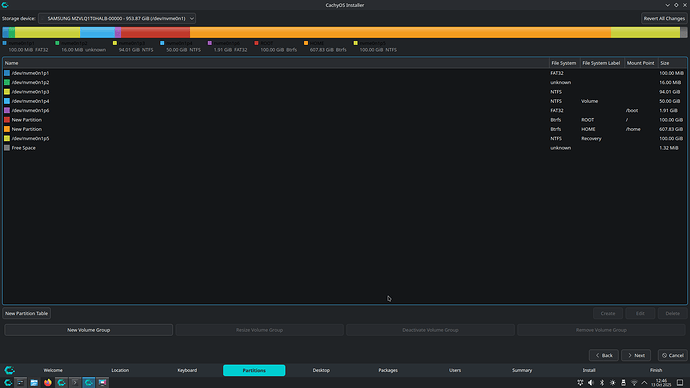Image resolution: width=690 pixels, height=388 pixels.
Task: Select the Keyboard step
Action: coord(187,370)
